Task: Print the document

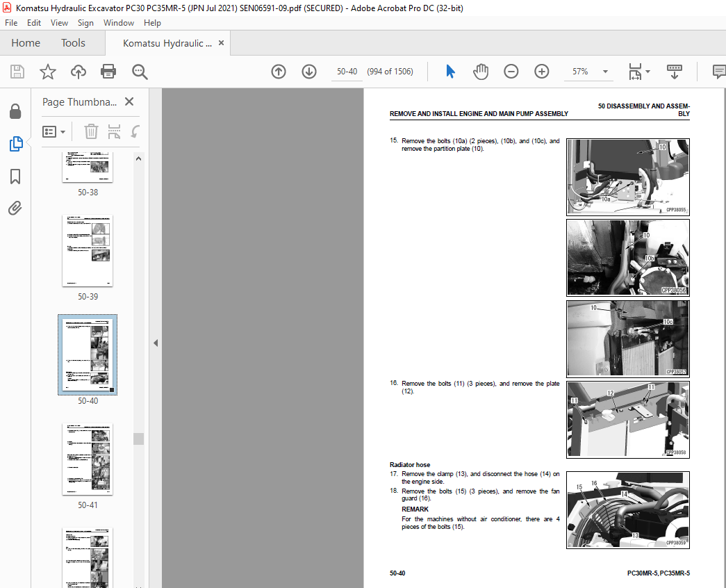Action: [108, 72]
